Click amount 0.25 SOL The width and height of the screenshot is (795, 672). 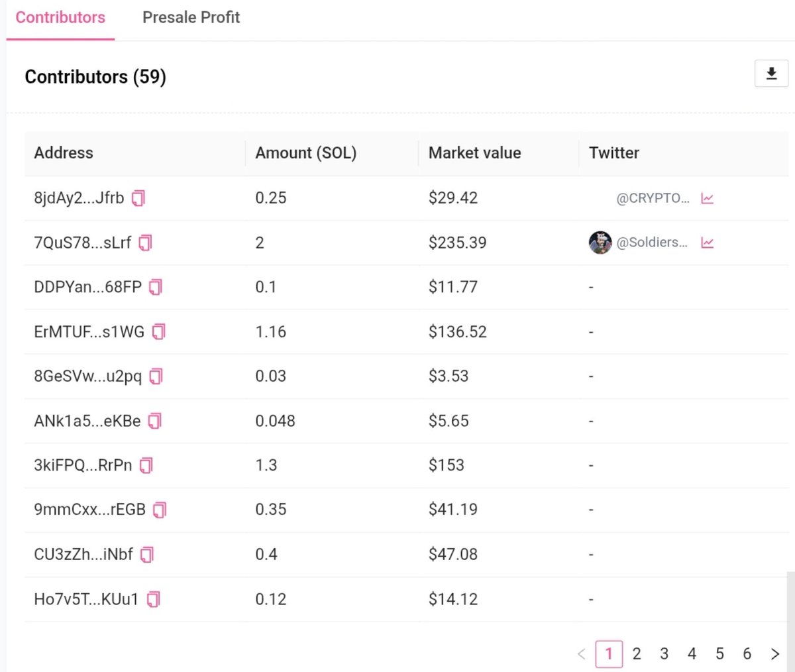coord(271,198)
